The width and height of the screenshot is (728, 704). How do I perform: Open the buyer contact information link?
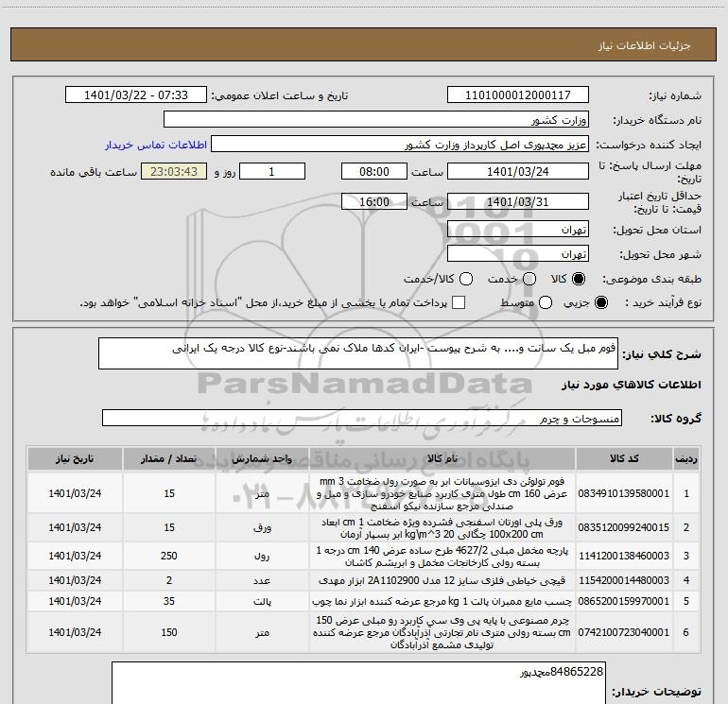156,145
